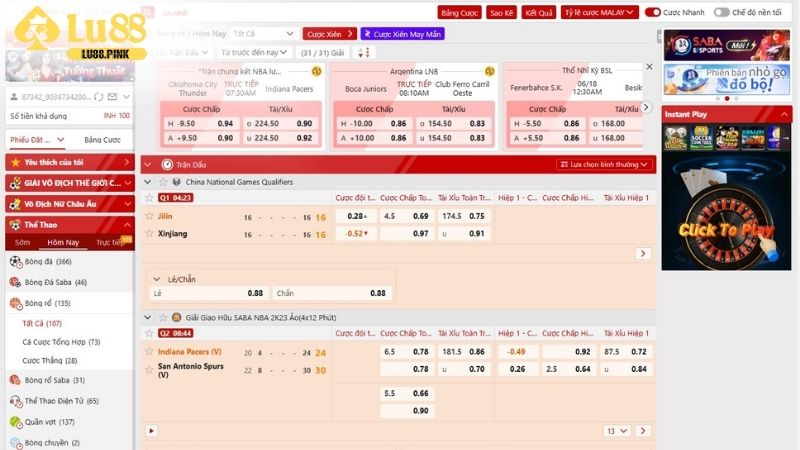
Task: Close the featured matches carousel with X
Action: 649,67
